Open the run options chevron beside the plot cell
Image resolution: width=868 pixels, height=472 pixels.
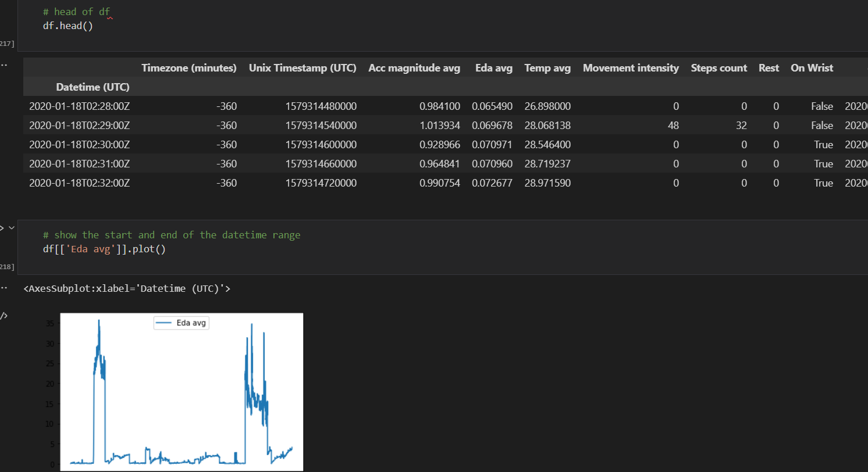coord(11,228)
